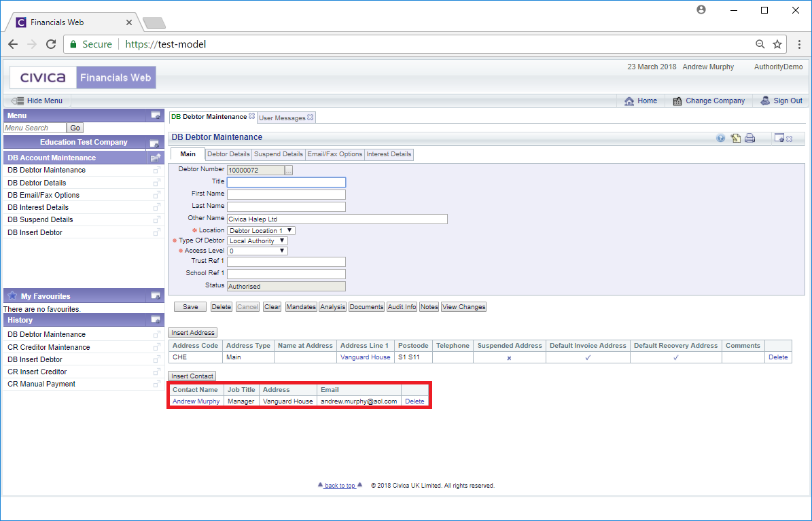Click into the First Name field
The height and width of the screenshot is (521, 812).
(x=286, y=194)
